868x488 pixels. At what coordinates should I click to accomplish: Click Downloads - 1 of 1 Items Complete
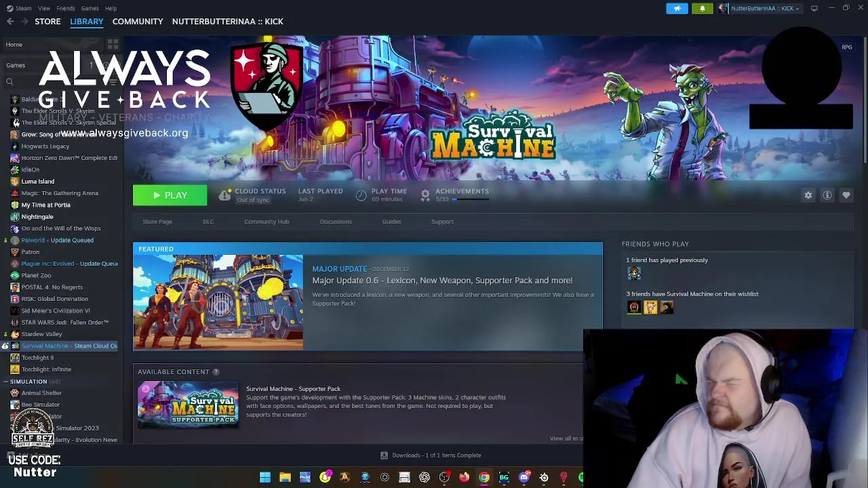point(437,455)
